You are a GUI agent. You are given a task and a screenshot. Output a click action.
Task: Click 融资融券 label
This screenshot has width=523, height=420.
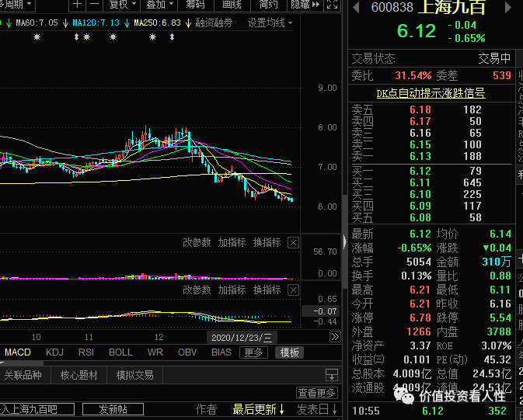[x=214, y=23]
